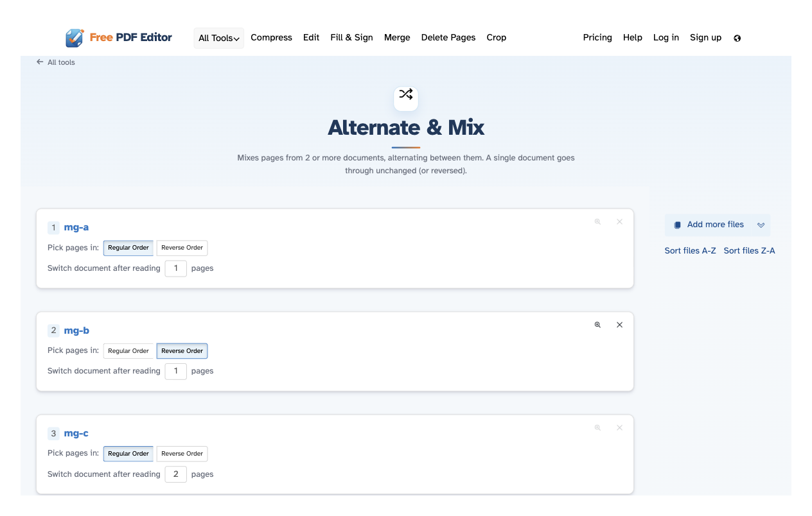Select Regular Order for mg-c

coord(128,454)
